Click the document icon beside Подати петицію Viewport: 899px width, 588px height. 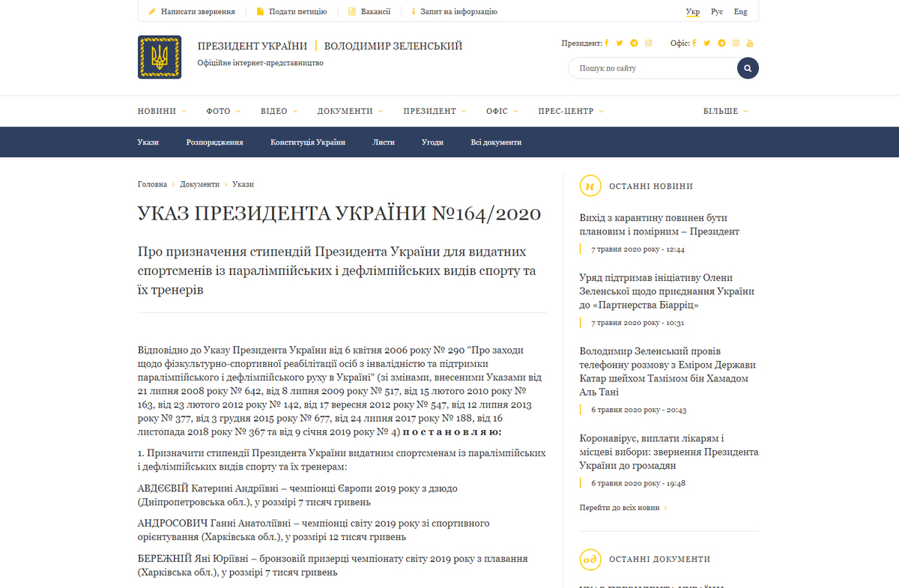tap(260, 12)
